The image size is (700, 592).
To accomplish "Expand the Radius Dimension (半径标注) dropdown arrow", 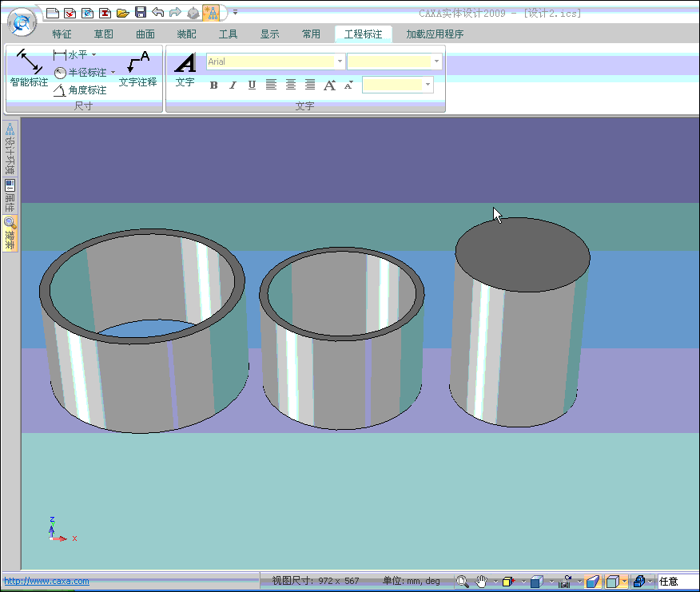I will (x=113, y=73).
